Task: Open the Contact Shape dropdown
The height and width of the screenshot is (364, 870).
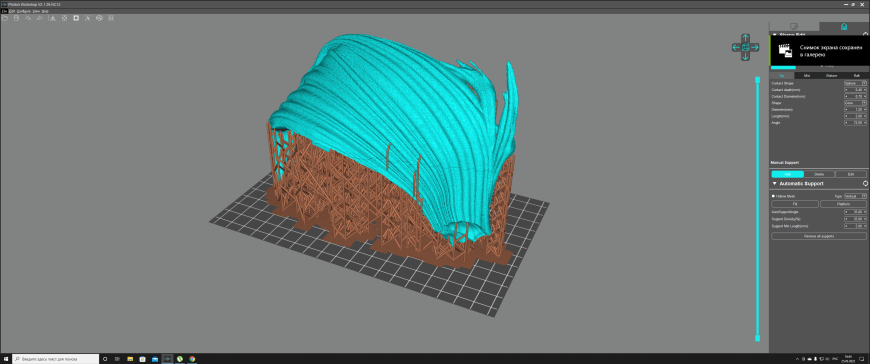Action: pyautogui.click(x=855, y=83)
